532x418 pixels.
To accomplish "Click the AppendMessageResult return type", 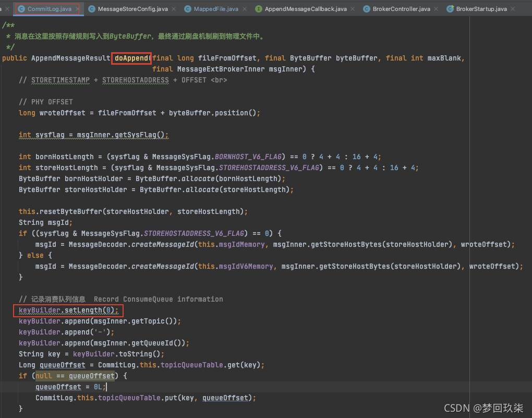I will pyautogui.click(x=70, y=58).
